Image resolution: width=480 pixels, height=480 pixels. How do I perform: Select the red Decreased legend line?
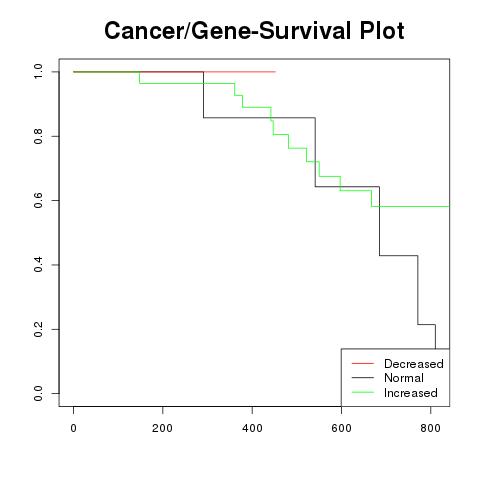coord(363,363)
